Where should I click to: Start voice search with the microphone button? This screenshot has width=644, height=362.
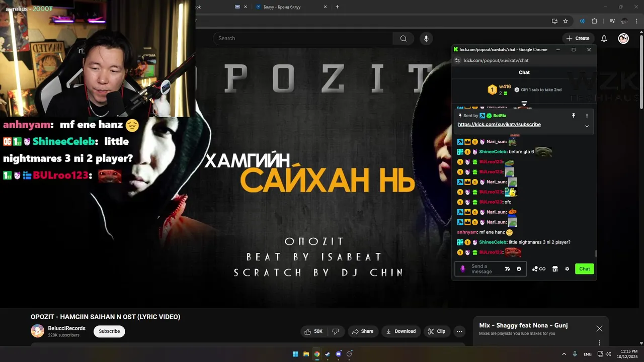pyautogui.click(x=426, y=38)
